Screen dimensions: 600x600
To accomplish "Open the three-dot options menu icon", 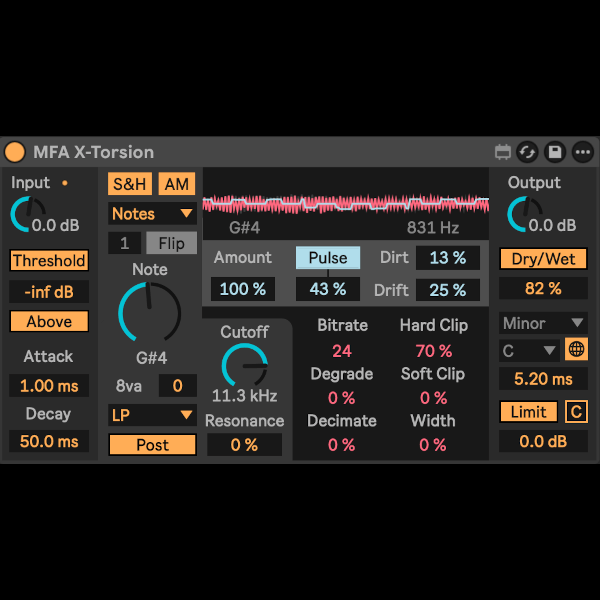I will coord(582,152).
